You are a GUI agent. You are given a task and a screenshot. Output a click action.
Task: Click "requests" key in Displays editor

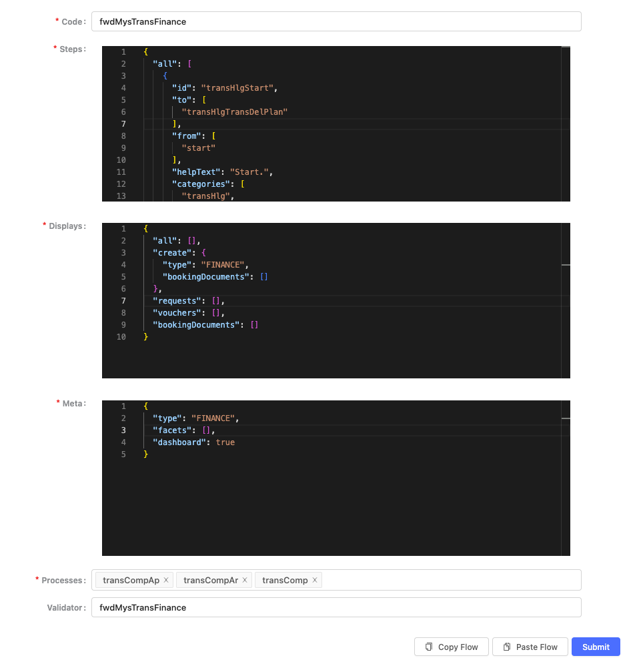[x=177, y=301]
